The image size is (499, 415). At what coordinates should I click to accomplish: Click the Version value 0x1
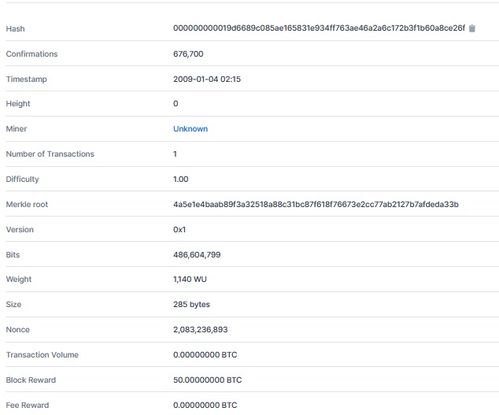point(179,230)
